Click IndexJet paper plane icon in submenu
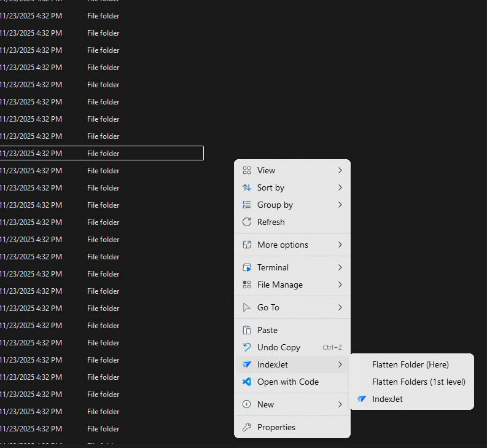The height and width of the screenshot is (448, 487). tap(362, 399)
